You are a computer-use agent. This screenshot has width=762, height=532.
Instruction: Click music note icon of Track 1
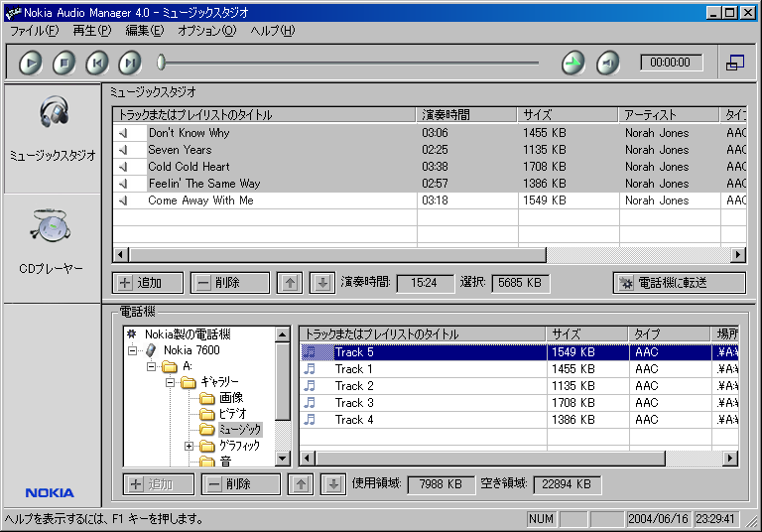[310, 369]
